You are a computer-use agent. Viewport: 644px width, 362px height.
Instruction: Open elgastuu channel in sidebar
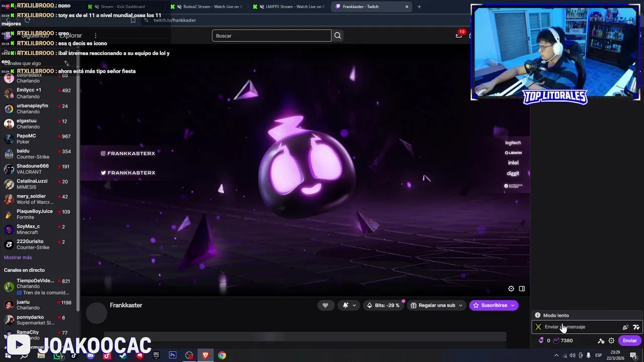pos(39,124)
